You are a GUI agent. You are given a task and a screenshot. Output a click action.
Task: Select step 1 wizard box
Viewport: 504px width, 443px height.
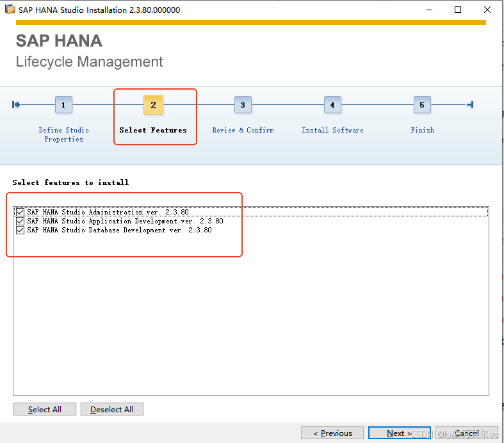pyautogui.click(x=63, y=105)
